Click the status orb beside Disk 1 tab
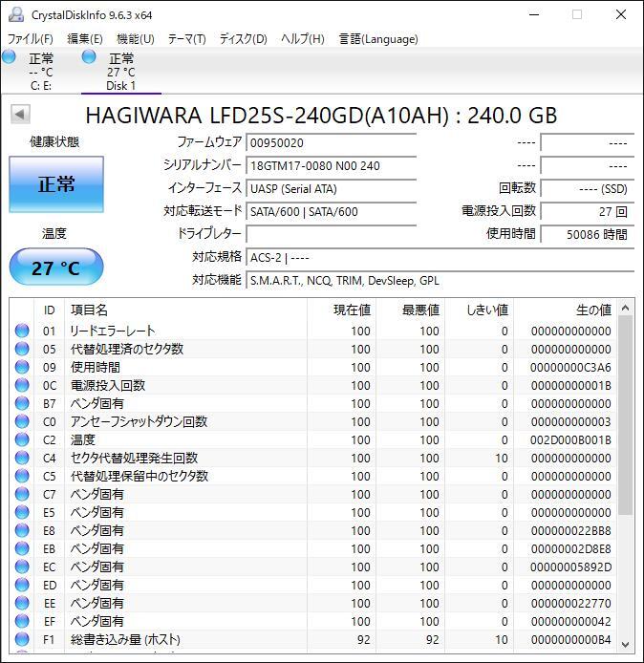Viewport: 644px width, 663px height. click(x=89, y=56)
